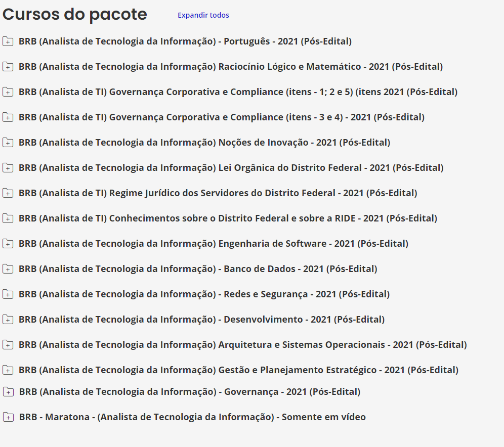Select the Desenvolvimento - 2021 course title

pyautogui.click(x=201, y=320)
